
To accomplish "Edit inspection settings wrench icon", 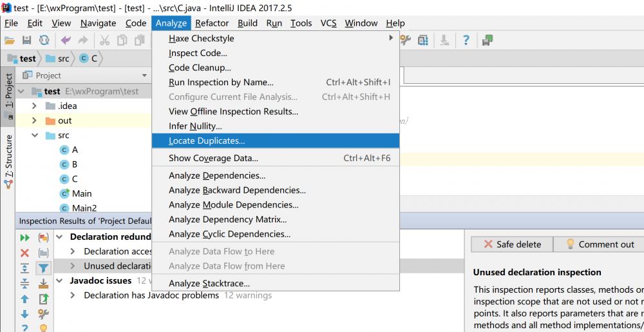I will pos(43,315).
